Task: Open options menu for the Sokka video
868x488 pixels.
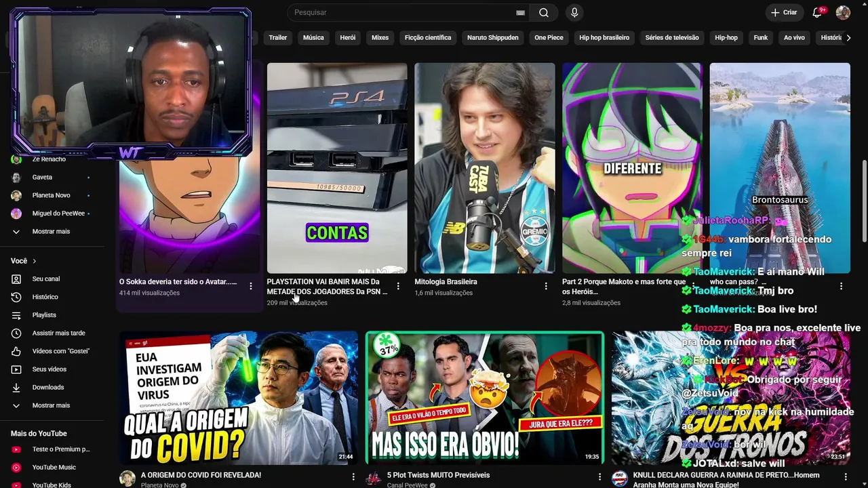Action: (x=251, y=286)
